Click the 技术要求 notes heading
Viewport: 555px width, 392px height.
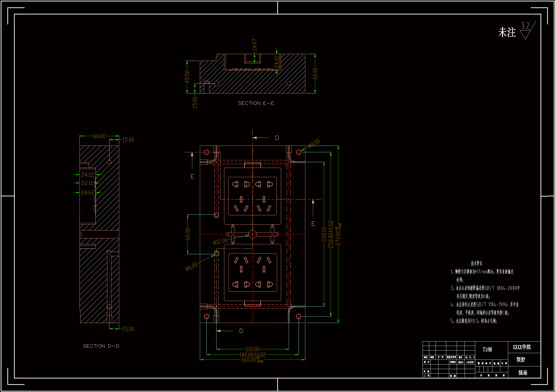click(x=476, y=263)
